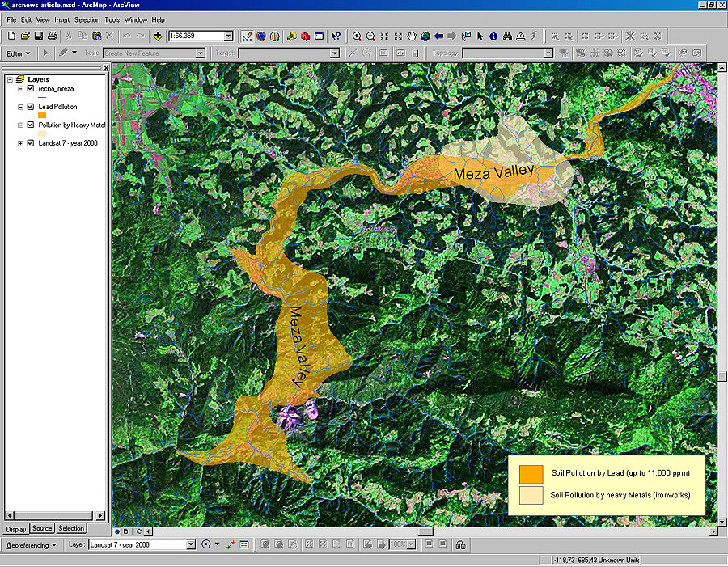728x567 pixels.
Task: Select the Zoom Out magnifier tool
Action: coord(370,36)
